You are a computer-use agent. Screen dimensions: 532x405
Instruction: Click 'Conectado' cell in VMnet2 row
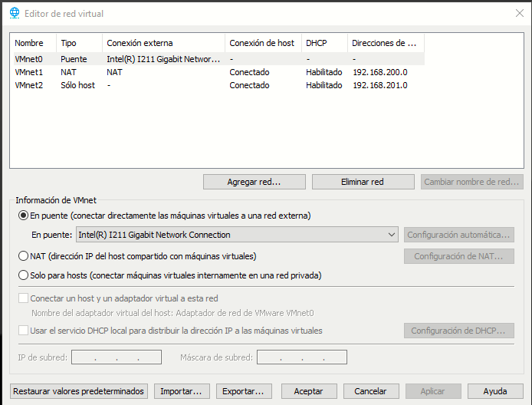point(249,85)
